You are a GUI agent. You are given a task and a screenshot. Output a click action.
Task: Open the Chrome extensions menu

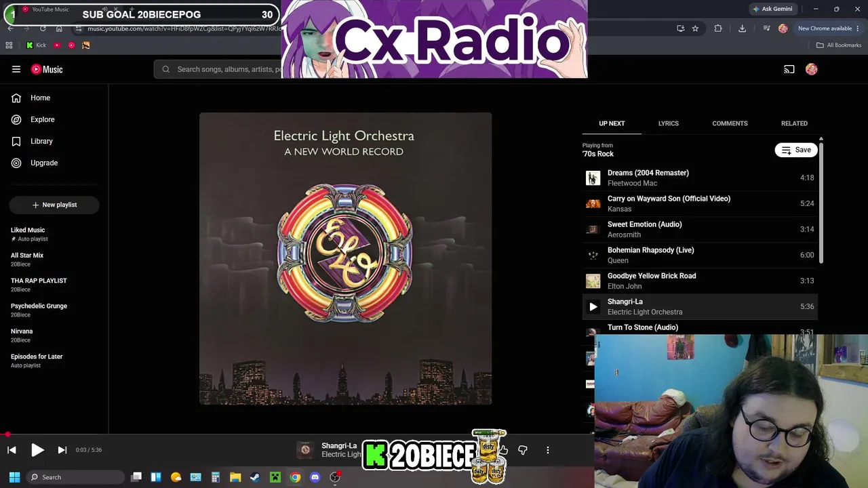(718, 28)
